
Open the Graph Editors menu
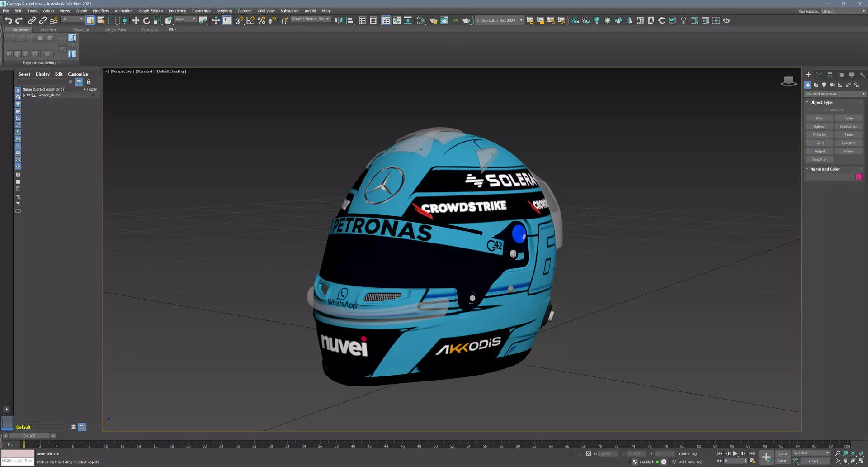click(x=151, y=11)
